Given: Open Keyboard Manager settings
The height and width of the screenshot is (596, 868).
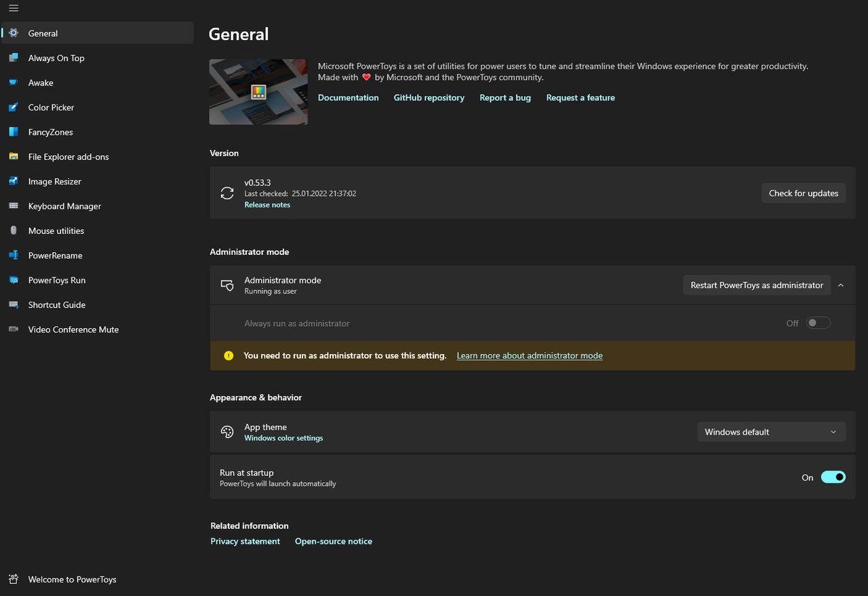Looking at the screenshot, I should coord(97,205).
